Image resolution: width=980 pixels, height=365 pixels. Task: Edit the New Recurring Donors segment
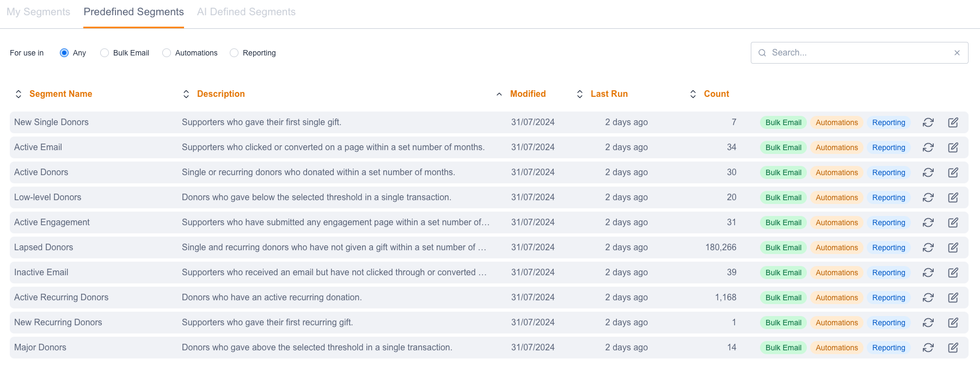pos(953,323)
